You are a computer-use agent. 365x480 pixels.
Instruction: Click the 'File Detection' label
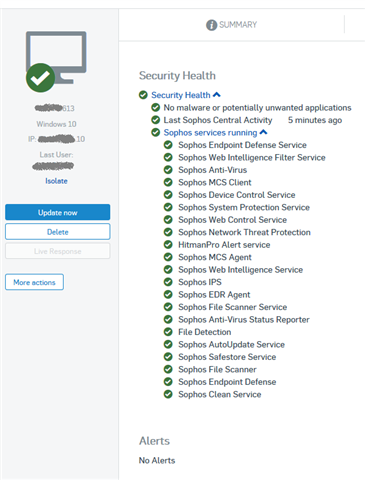pyautogui.click(x=205, y=332)
